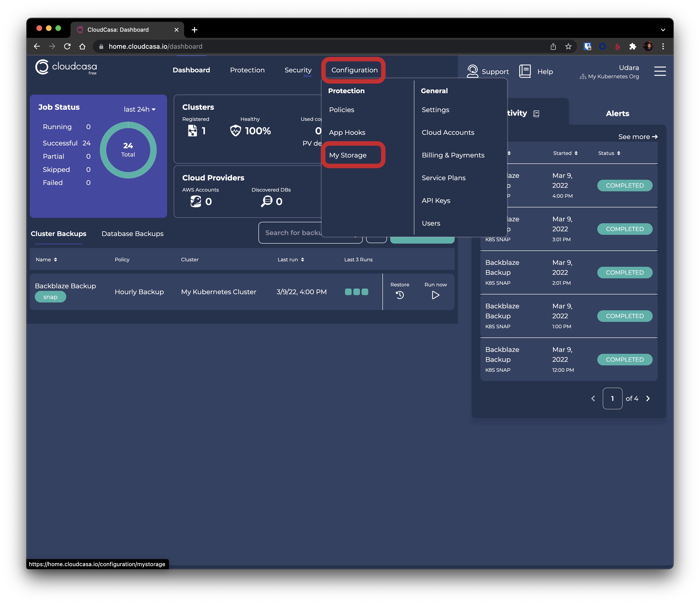Click the AWS Accounts cloud icon
Image resolution: width=700 pixels, height=604 pixels.
pos(196,201)
